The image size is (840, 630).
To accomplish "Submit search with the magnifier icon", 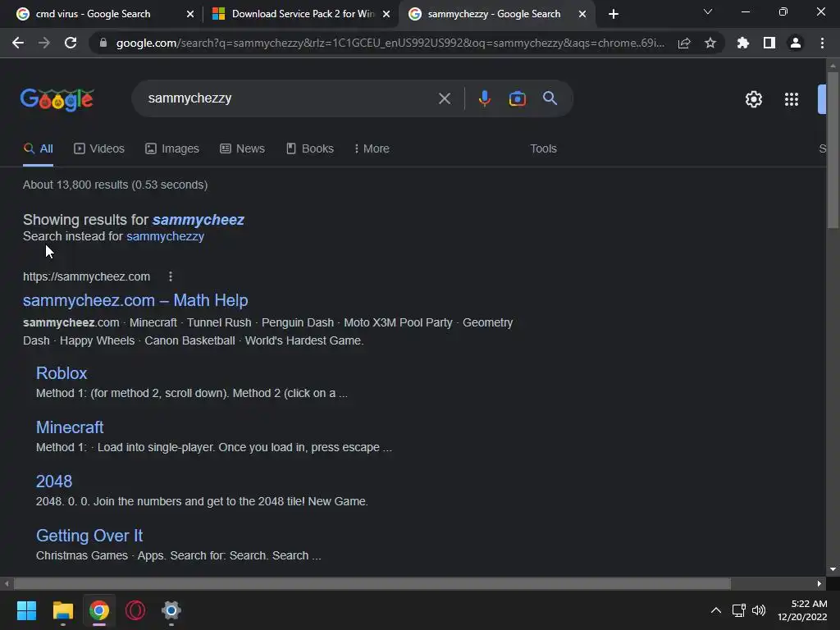I will pyautogui.click(x=550, y=98).
